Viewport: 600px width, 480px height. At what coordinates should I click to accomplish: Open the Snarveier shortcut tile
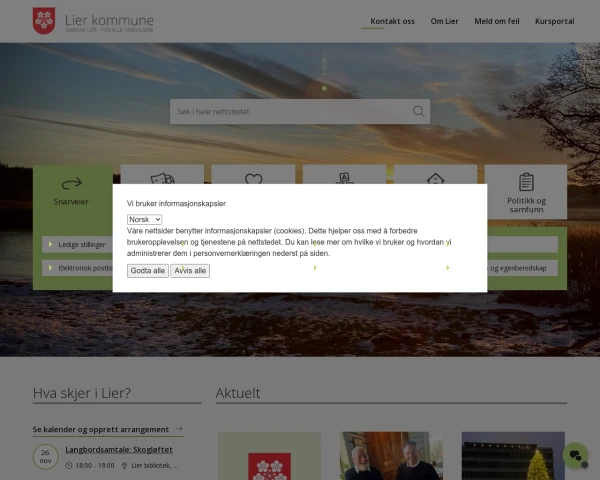tap(71, 191)
